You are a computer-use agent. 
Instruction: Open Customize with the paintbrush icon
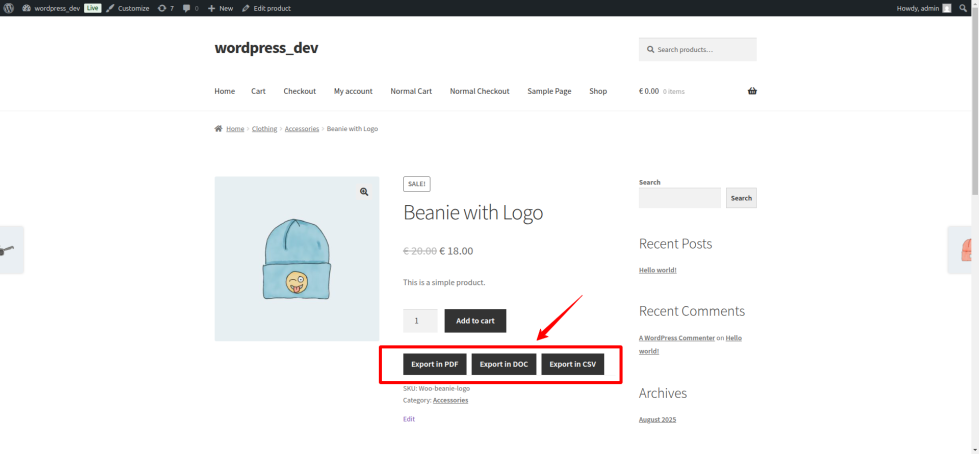point(128,8)
